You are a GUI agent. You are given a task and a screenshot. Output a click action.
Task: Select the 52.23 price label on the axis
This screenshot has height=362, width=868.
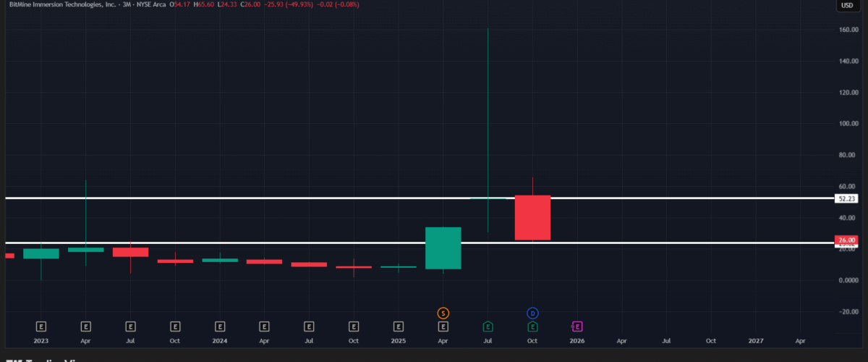pyautogui.click(x=846, y=198)
